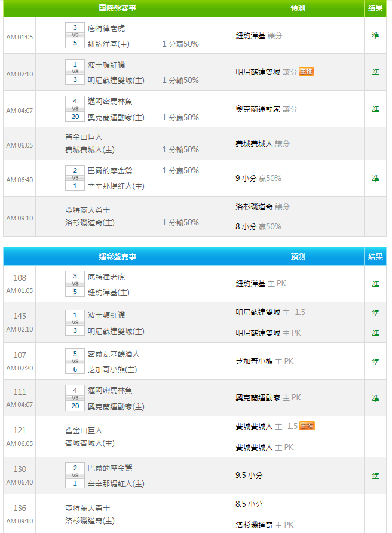Select prediction 8.5 小分

[249, 504]
